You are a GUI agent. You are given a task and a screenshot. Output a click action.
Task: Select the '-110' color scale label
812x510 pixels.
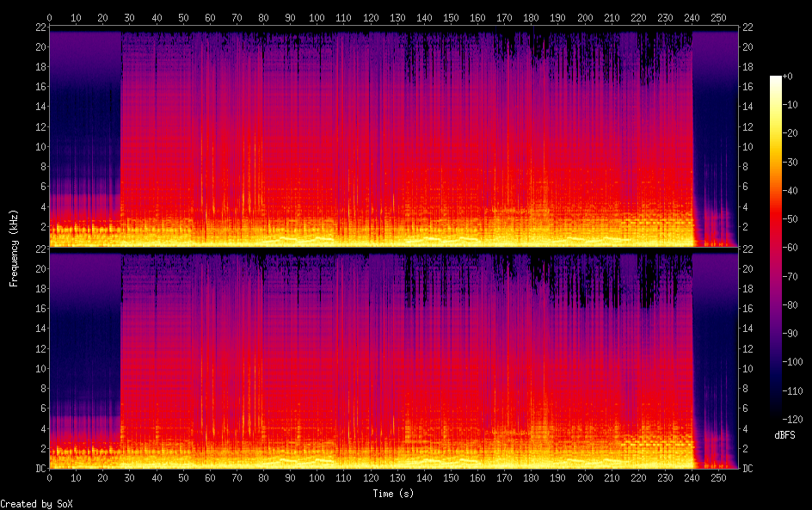click(792, 391)
